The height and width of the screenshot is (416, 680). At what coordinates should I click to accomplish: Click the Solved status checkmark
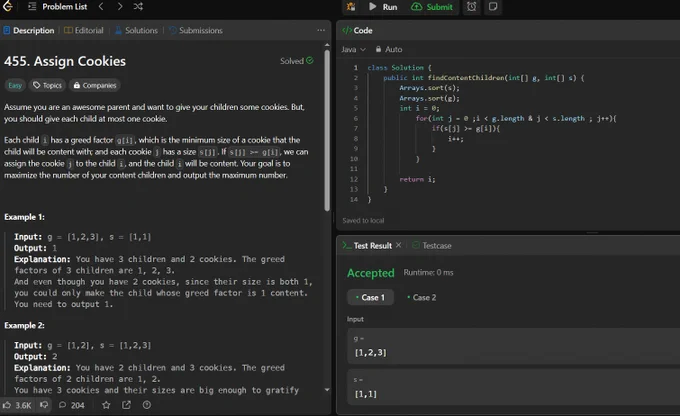[310, 61]
